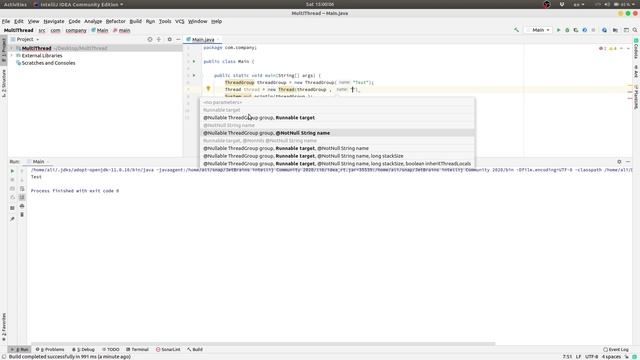
Task: Click the Stop icon in the Run panel sidebar
Action: [x=12, y=180]
